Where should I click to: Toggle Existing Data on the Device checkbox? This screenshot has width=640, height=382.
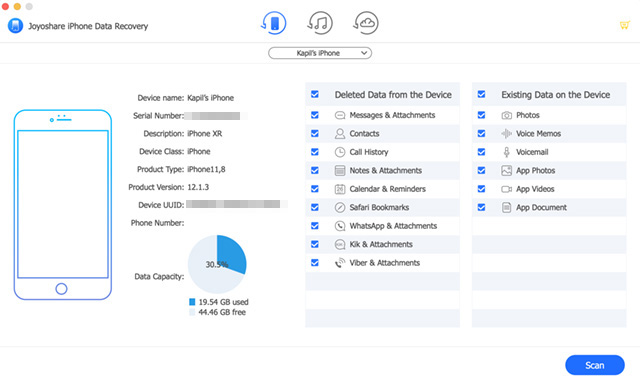482,94
